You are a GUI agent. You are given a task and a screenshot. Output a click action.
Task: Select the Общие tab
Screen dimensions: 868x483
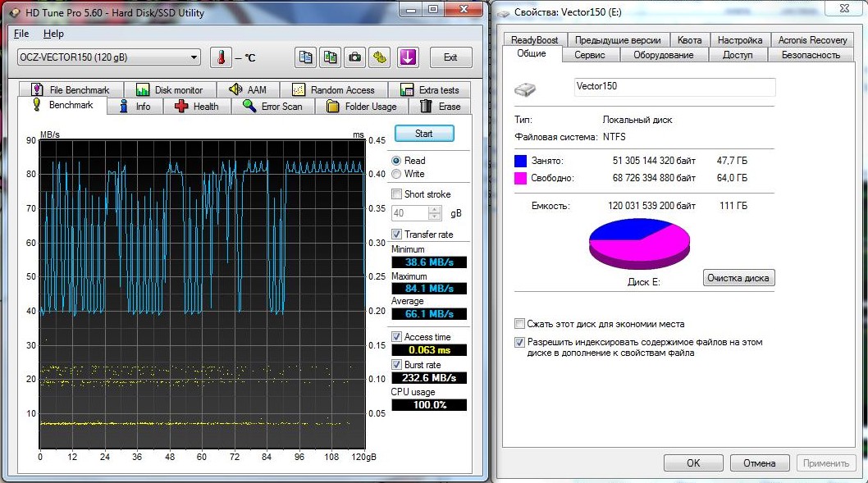coord(532,53)
